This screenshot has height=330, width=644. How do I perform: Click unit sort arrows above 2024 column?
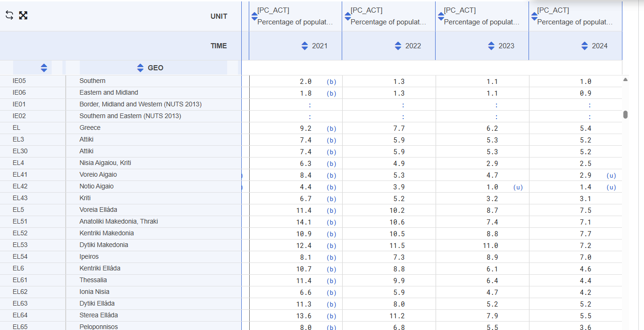tap(534, 16)
